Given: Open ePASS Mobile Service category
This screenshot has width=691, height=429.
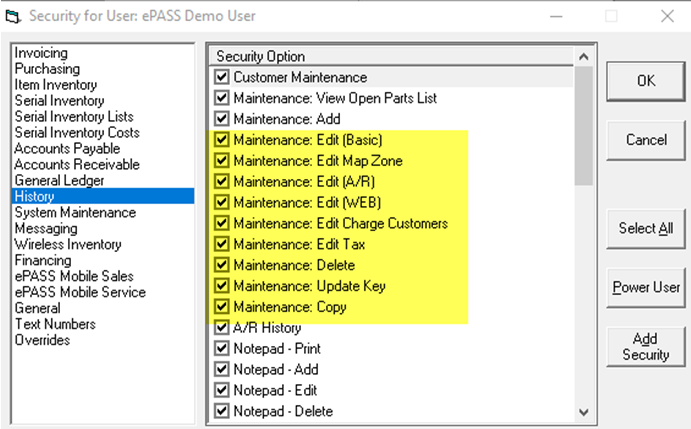Looking at the screenshot, I should pos(80,292).
